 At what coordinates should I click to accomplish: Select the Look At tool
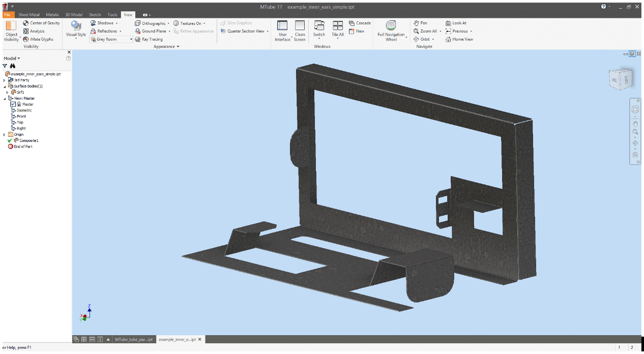[x=448, y=23]
